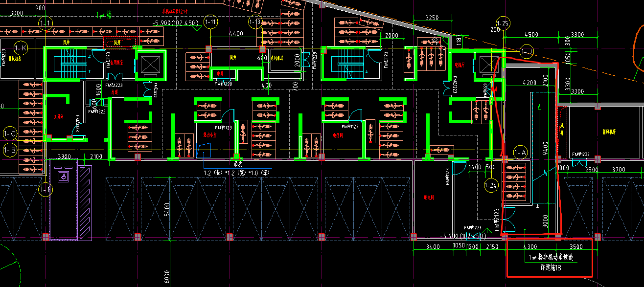
Task: Select grid axis bubble 1-B
Action: pos(10,149)
